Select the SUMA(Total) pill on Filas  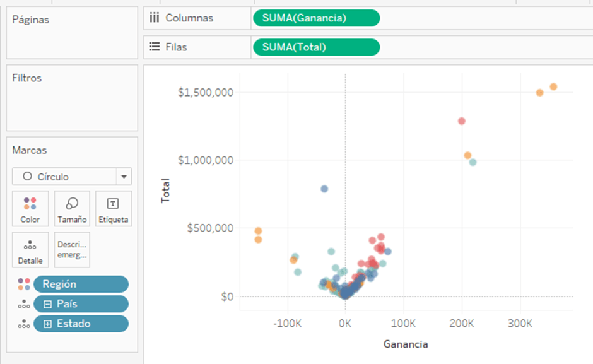[x=316, y=47]
